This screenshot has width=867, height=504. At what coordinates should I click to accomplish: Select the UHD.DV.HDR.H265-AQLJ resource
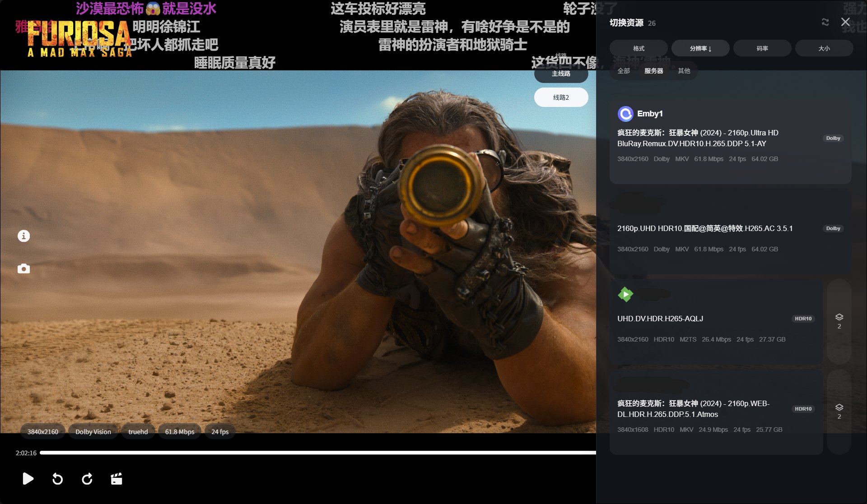[716, 322]
